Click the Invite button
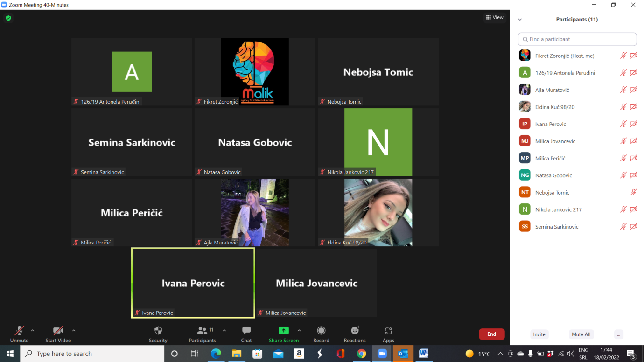The width and height of the screenshot is (644, 362). tap(539, 334)
